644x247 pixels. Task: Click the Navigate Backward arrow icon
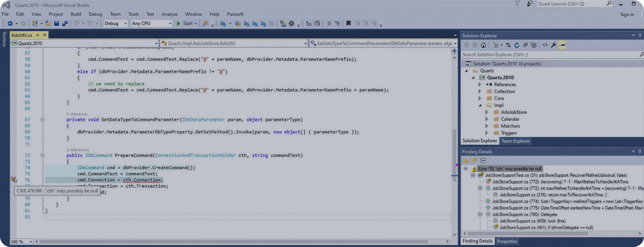point(10,24)
